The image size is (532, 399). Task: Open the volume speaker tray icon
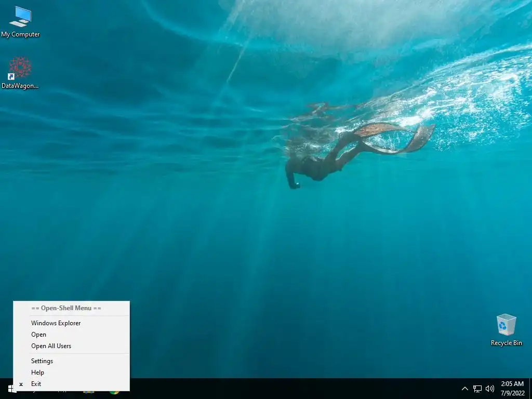pyautogui.click(x=489, y=389)
